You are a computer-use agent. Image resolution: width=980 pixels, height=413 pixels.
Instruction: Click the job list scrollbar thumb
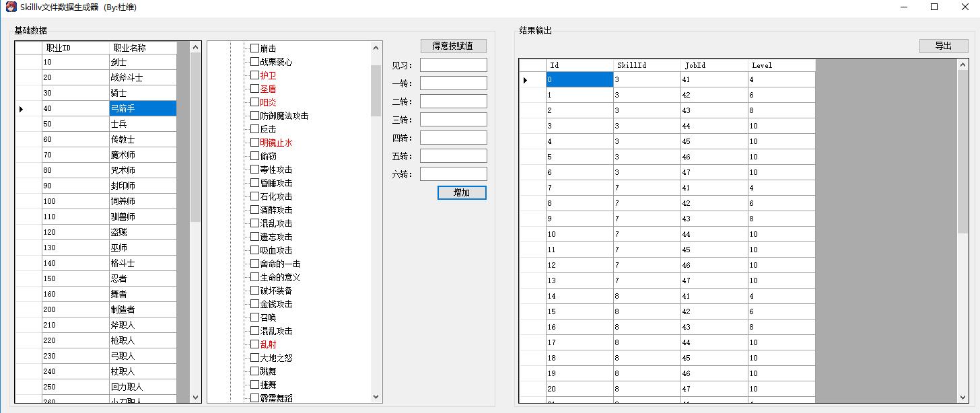[195, 138]
